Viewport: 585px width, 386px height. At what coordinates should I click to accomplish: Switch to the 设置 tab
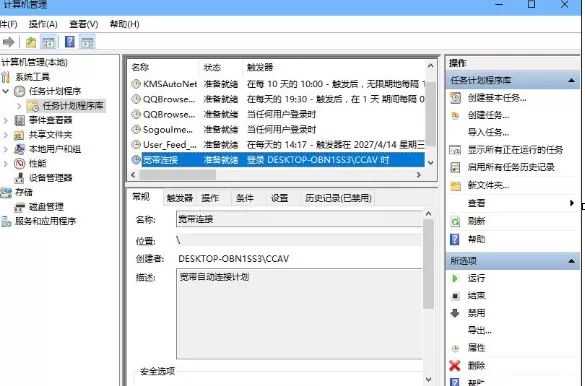coord(279,198)
